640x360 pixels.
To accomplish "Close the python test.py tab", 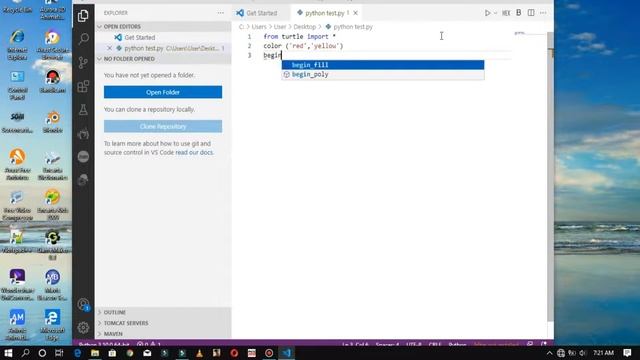I will 356,13.
